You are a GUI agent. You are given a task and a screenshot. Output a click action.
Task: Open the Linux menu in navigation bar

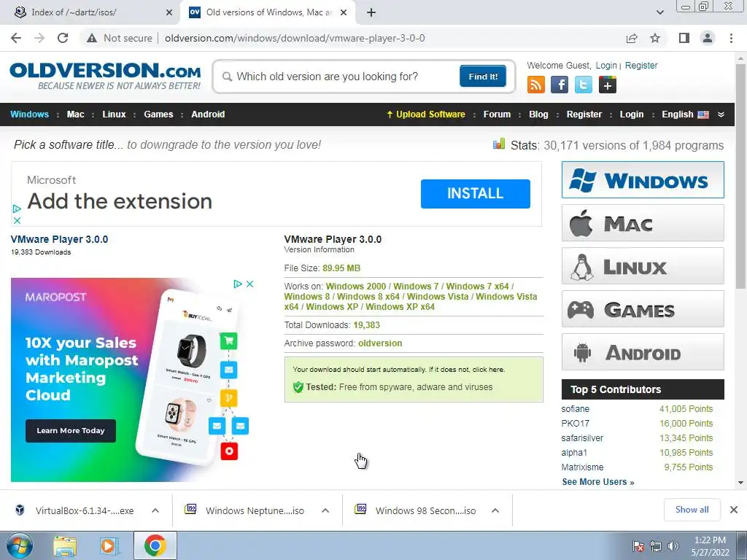(114, 114)
